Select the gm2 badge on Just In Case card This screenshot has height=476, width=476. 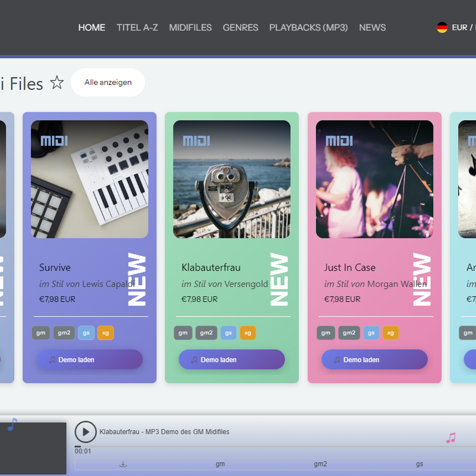click(x=349, y=333)
